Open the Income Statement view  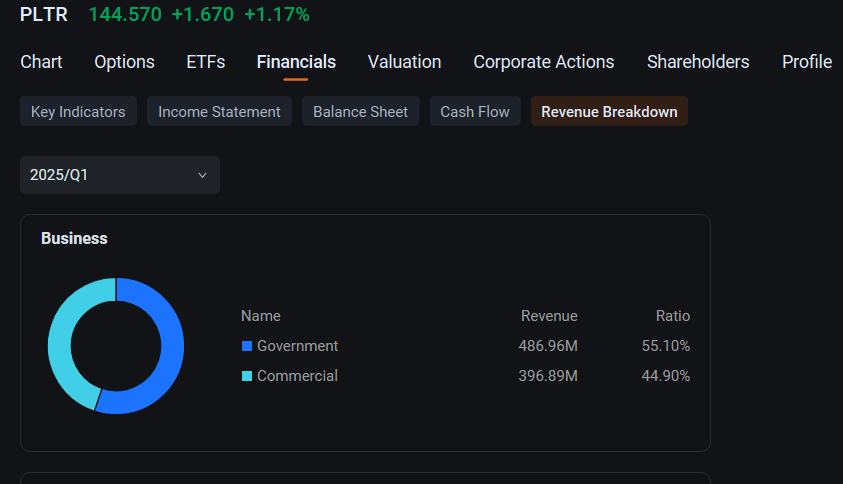pyautogui.click(x=219, y=111)
